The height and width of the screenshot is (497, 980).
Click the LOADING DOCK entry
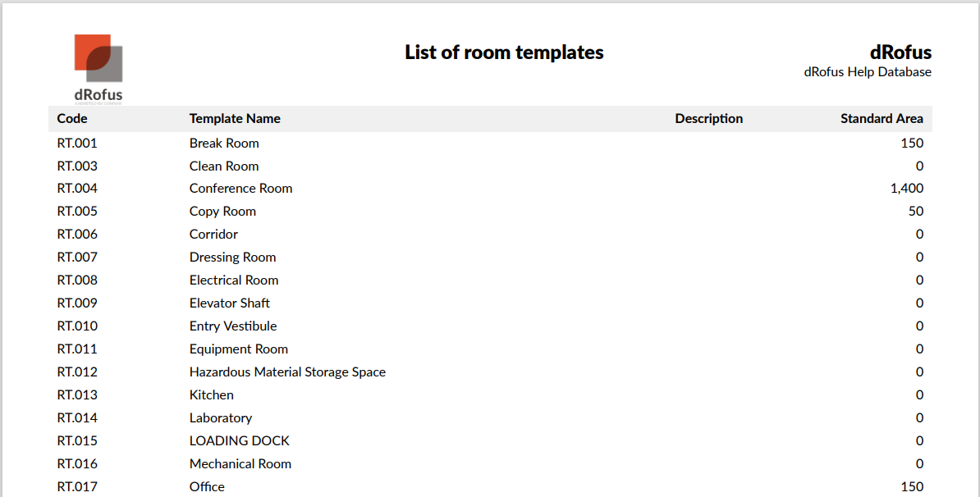239,441
